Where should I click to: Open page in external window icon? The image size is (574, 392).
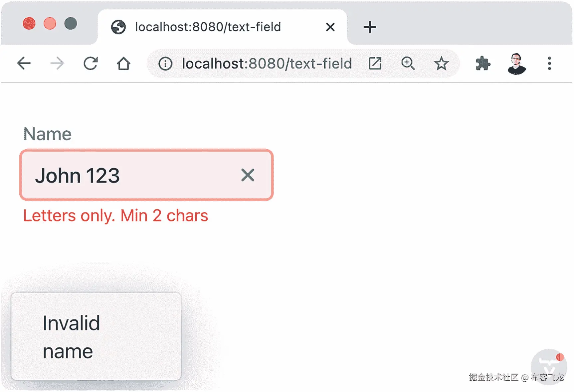[x=375, y=63]
